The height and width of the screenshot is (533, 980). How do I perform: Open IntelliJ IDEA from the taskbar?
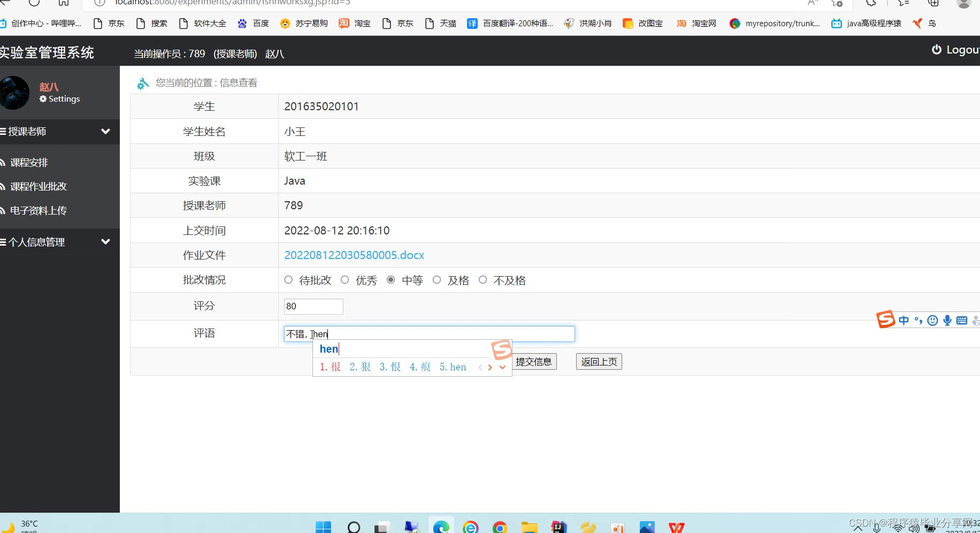(559, 527)
